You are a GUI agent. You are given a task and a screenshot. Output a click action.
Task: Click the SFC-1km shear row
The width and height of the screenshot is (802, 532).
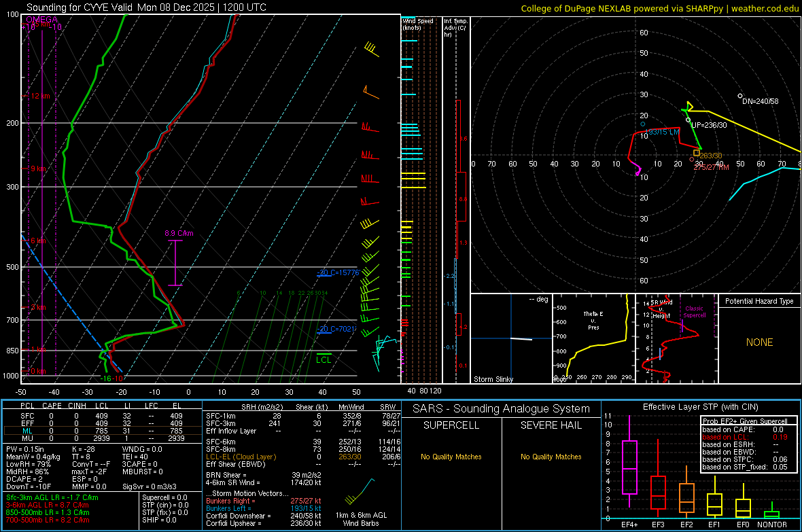[x=303, y=416]
